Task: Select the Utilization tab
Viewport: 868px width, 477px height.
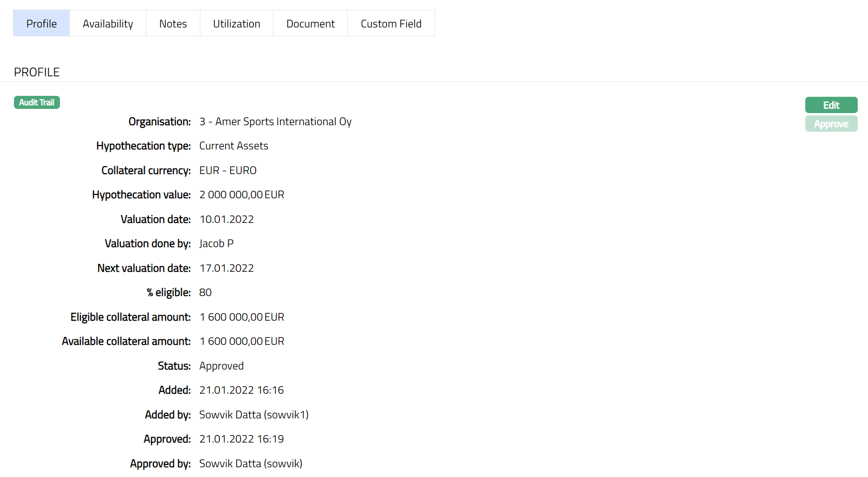Action: click(x=236, y=24)
